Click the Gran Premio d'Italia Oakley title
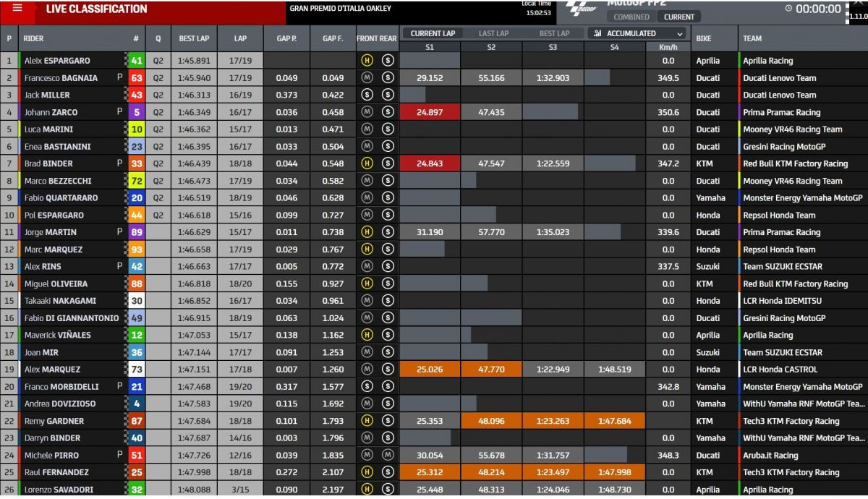This screenshot has height=499, width=868. coord(340,9)
